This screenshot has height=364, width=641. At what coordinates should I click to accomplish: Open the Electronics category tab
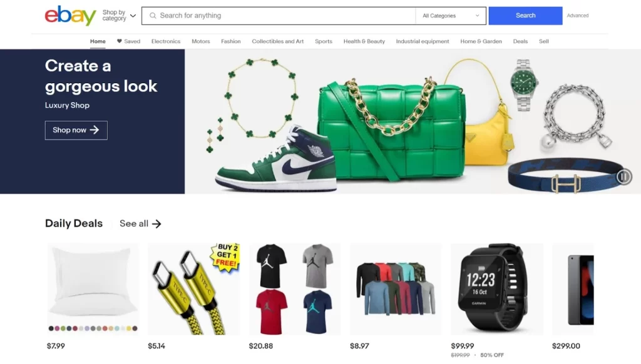(165, 41)
